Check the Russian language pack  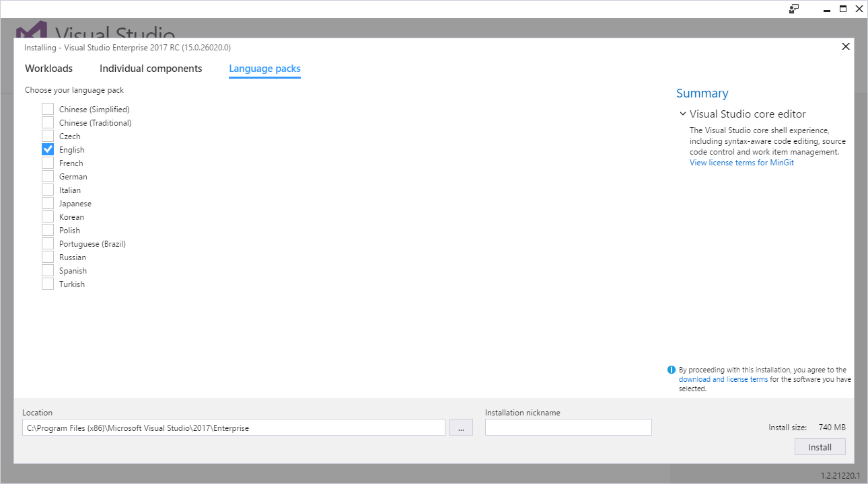pyautogui.click(x=48, y=257)
